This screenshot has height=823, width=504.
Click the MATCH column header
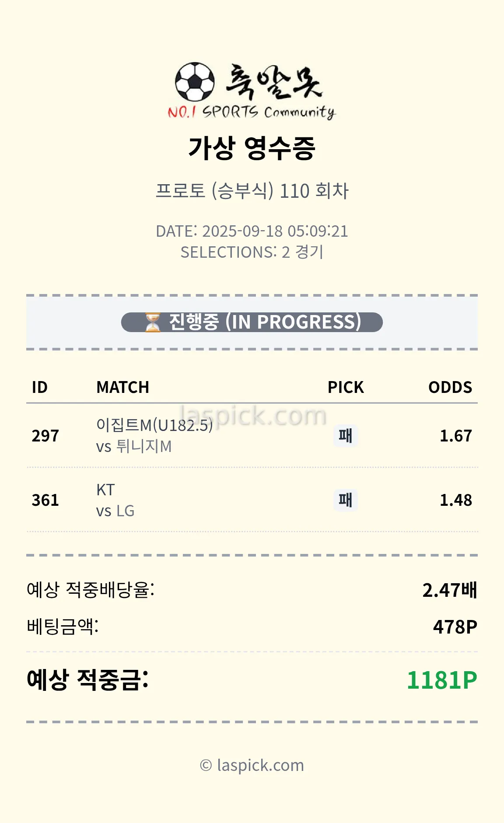click(x=122, y=387)
